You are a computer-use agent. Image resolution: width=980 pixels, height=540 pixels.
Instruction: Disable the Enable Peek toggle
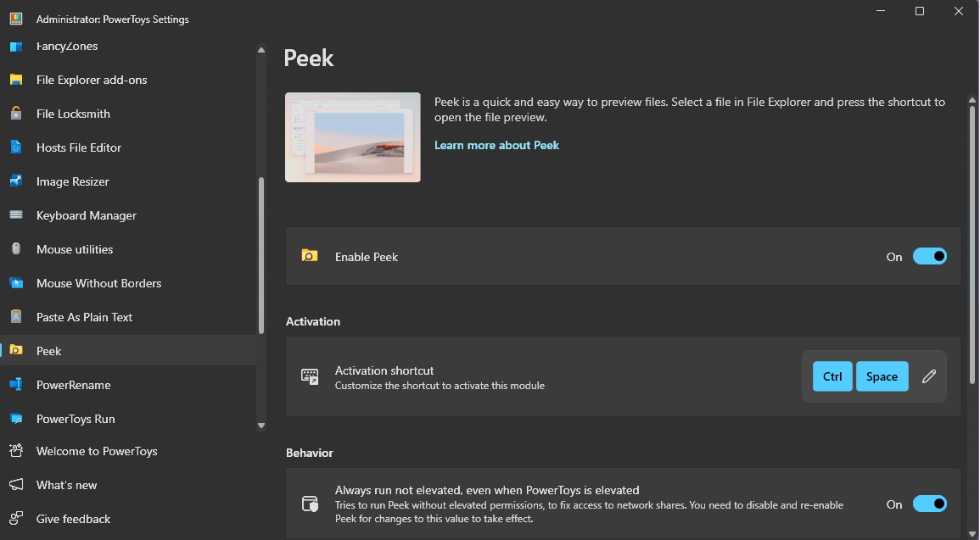930,255
